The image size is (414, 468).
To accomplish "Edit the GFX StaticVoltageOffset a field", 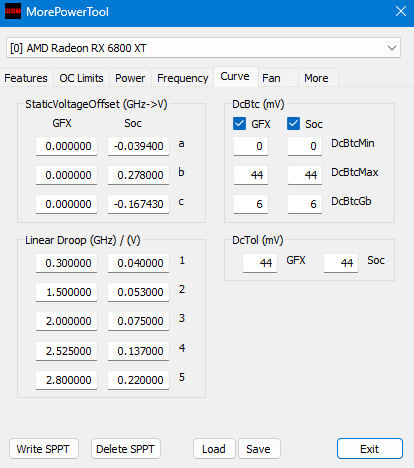I will click(x=66, y=146).
